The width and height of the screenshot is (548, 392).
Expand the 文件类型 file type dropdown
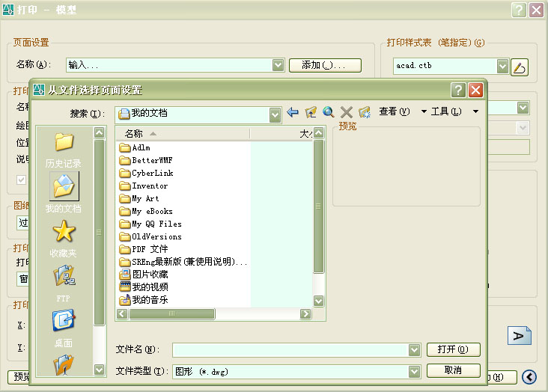pos(414,372)
